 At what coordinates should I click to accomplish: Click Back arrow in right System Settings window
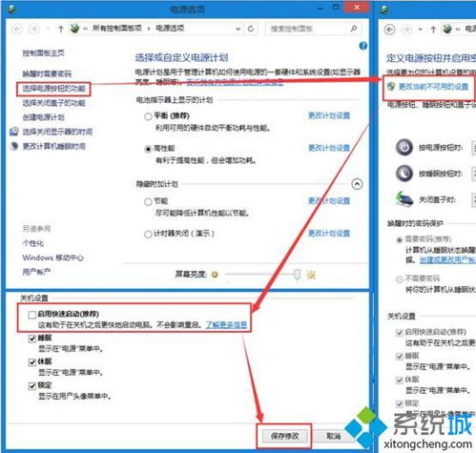tap(389, 30)
